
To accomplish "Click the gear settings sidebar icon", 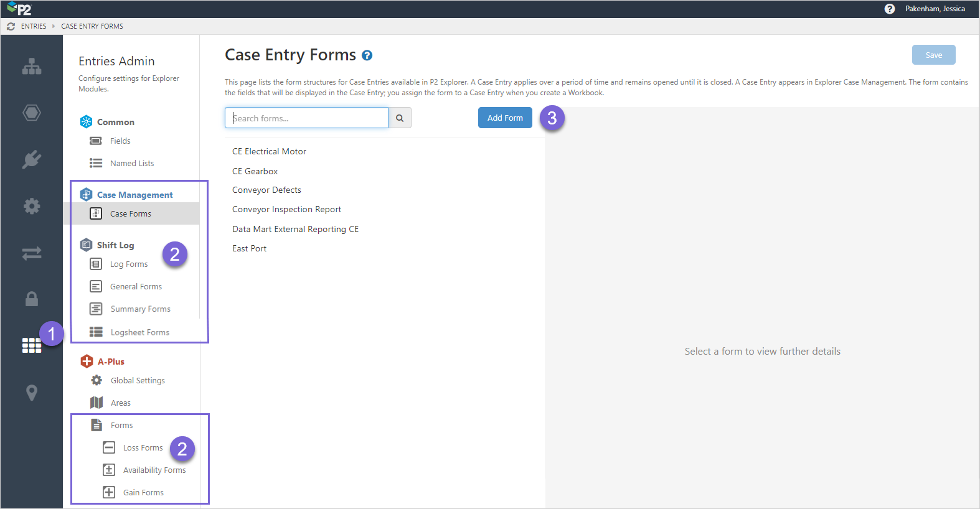I will pos(32,206).
